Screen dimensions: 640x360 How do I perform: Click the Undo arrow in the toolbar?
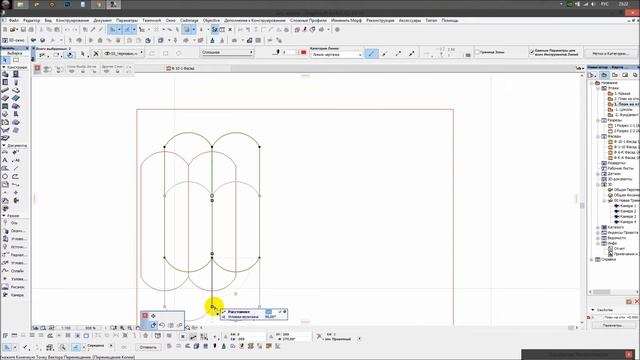[67, 30]
